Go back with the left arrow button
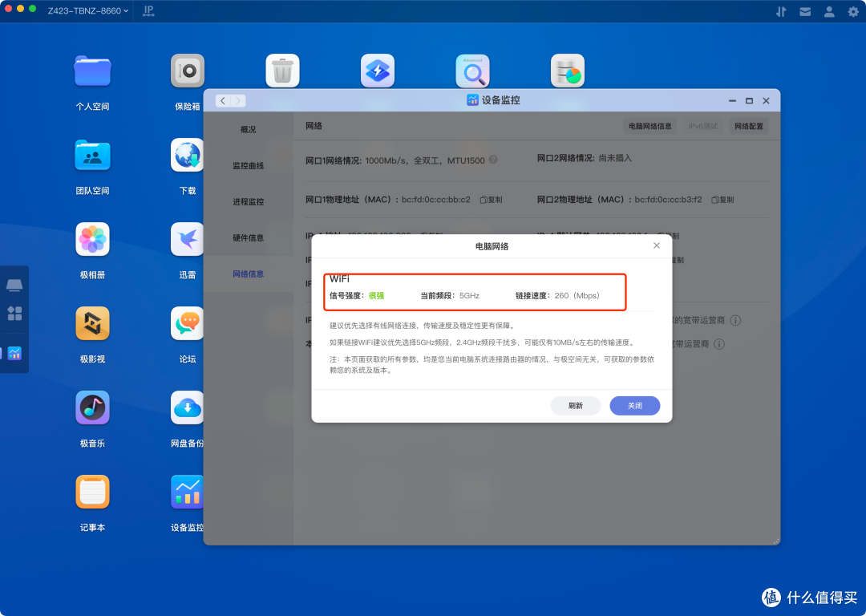 point(223,100)
